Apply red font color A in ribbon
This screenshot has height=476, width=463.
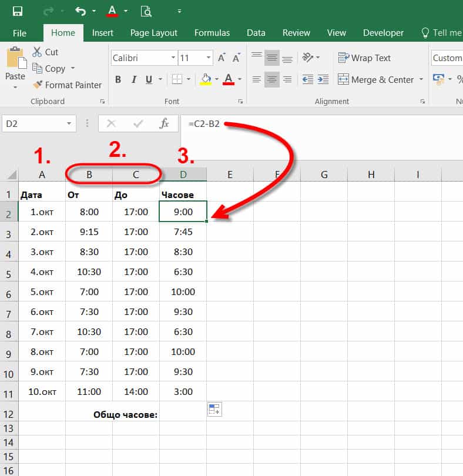(x=229, y=79)
